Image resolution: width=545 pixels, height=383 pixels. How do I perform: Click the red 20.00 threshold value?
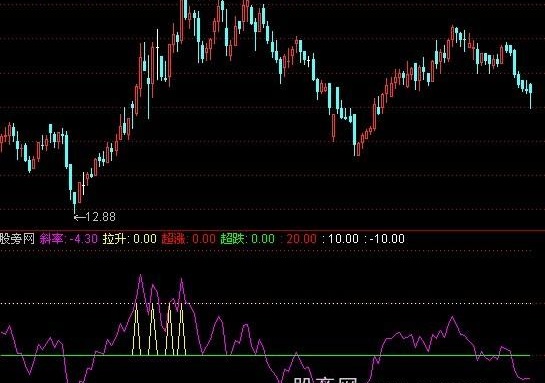(301, 239)
